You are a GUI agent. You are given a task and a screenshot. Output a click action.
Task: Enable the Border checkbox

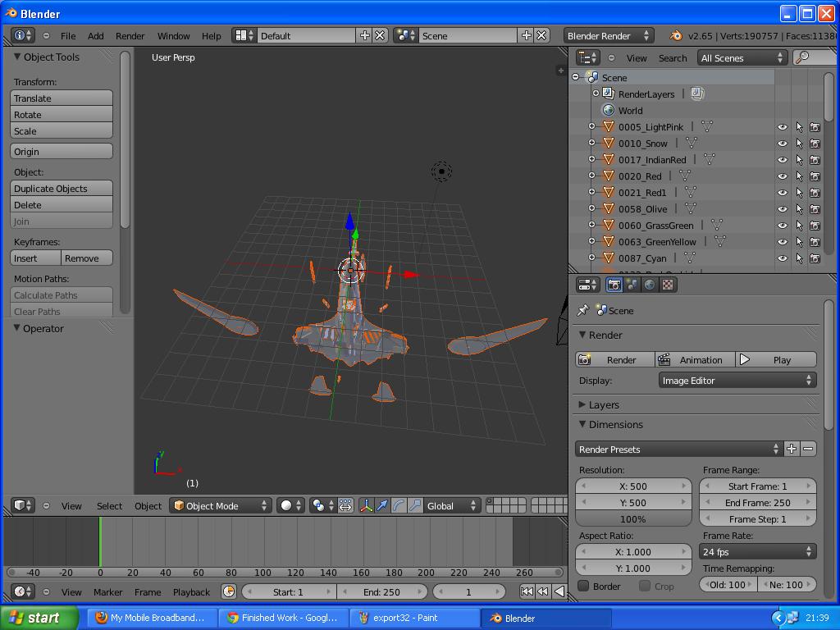584,586
